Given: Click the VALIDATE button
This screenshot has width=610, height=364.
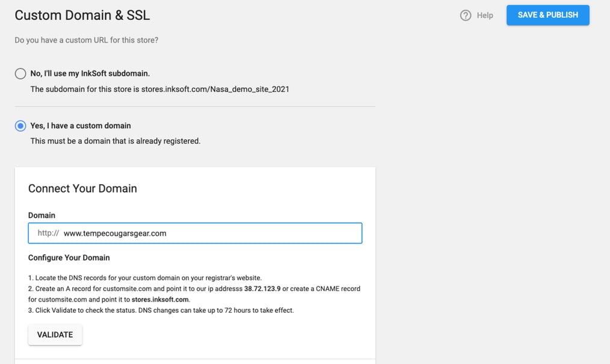Looking at the screenshot, I should coord(55,335).
